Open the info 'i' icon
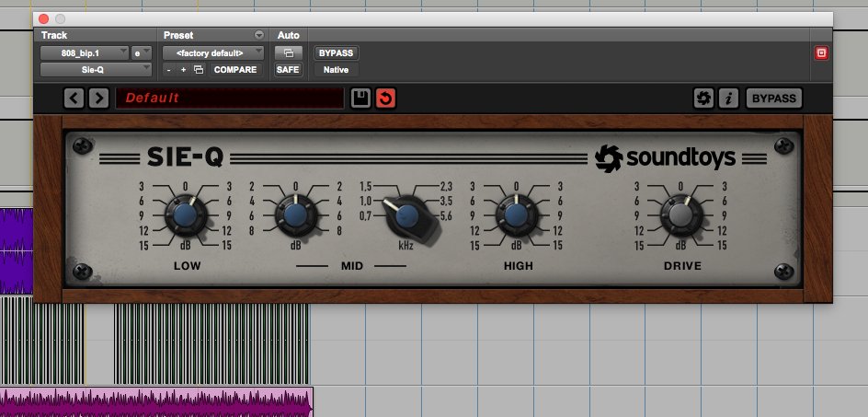 (728, 98)
